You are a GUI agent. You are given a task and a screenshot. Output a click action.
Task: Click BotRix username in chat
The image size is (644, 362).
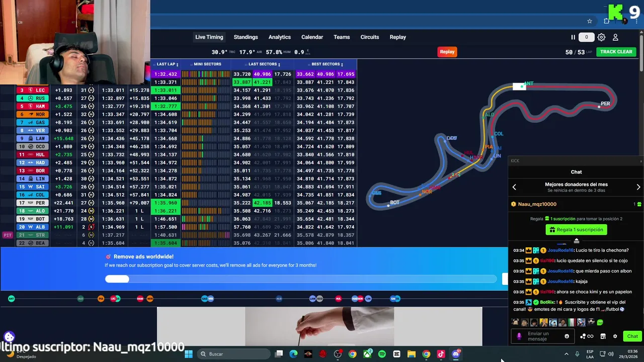[547, 302]
